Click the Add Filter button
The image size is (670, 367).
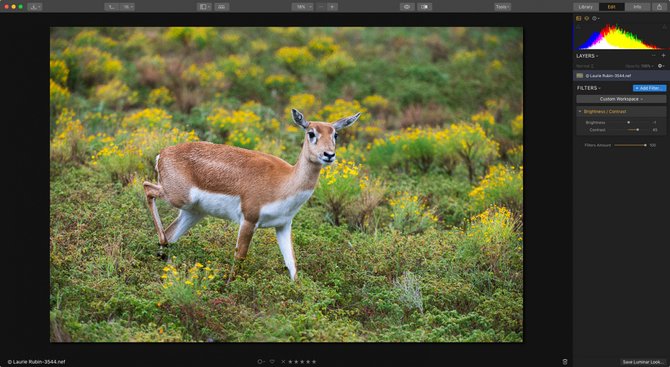[x=649, y=88]
